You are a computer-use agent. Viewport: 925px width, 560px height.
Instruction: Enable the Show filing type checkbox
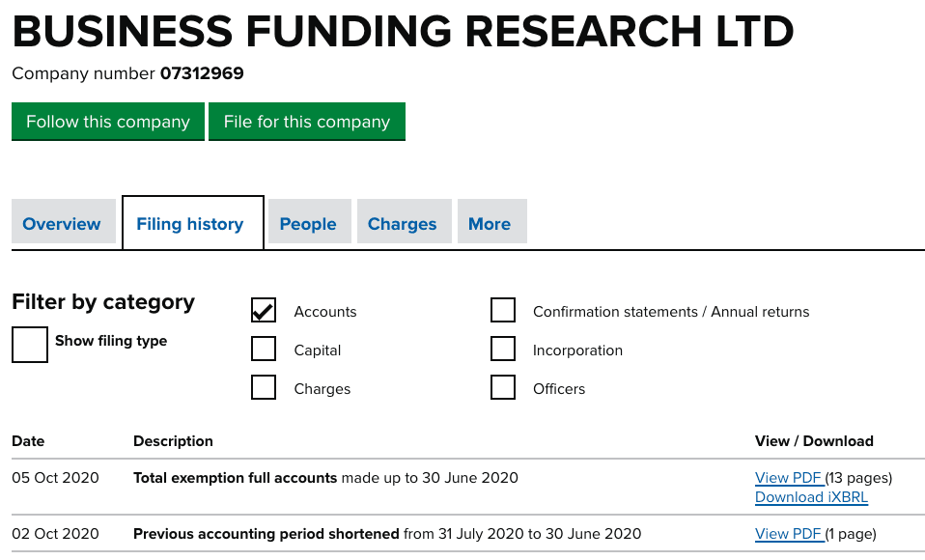[30, 345]
